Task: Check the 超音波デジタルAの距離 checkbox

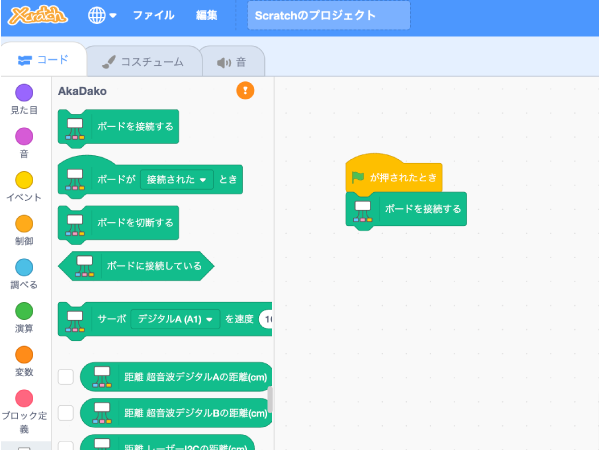Action: 66,377
